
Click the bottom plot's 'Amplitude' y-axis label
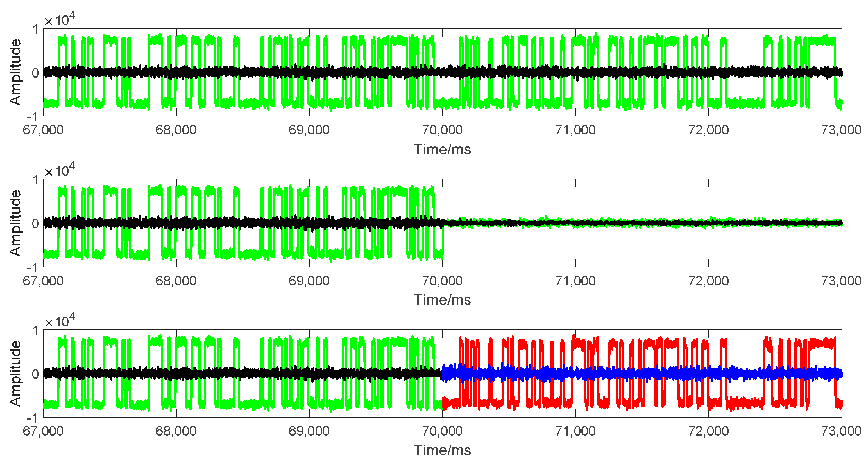pos(15,373)
